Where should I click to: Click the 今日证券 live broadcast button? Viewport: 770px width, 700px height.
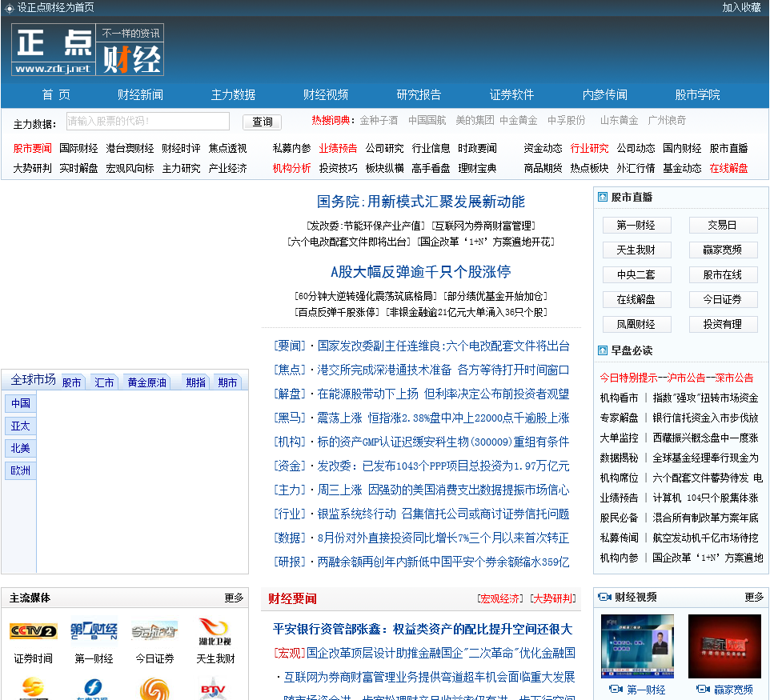tap(724, 299)
